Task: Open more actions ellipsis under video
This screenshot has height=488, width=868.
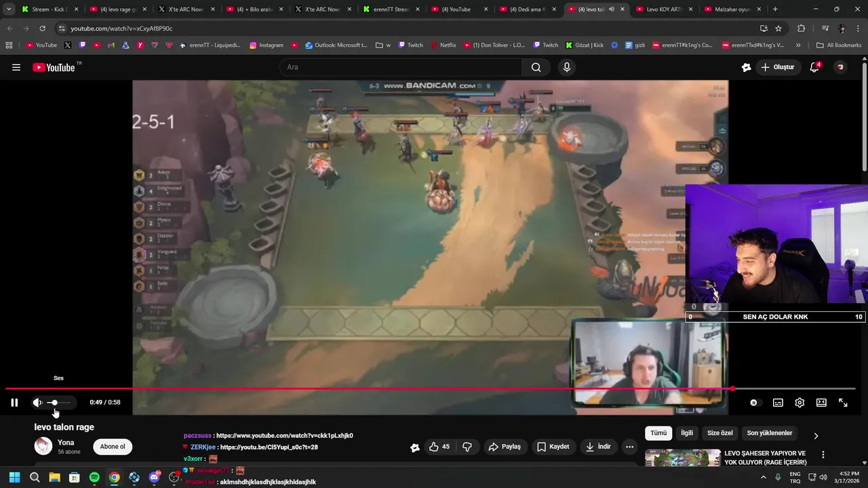Action: pos(629,447)
